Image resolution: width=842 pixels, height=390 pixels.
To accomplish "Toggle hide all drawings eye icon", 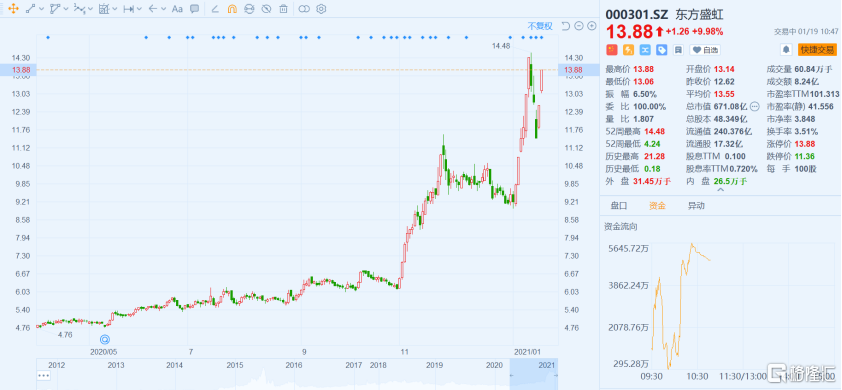I will (x=266, y=9).
